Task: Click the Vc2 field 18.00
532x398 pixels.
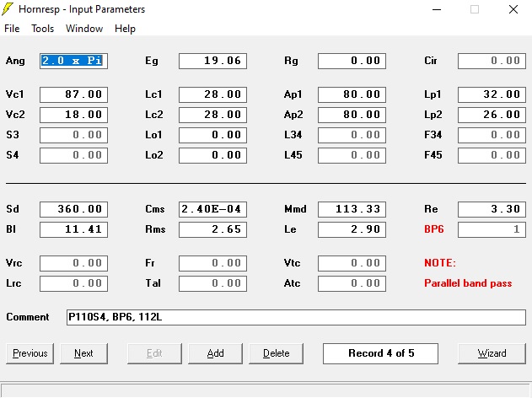Action: [73, 115]
